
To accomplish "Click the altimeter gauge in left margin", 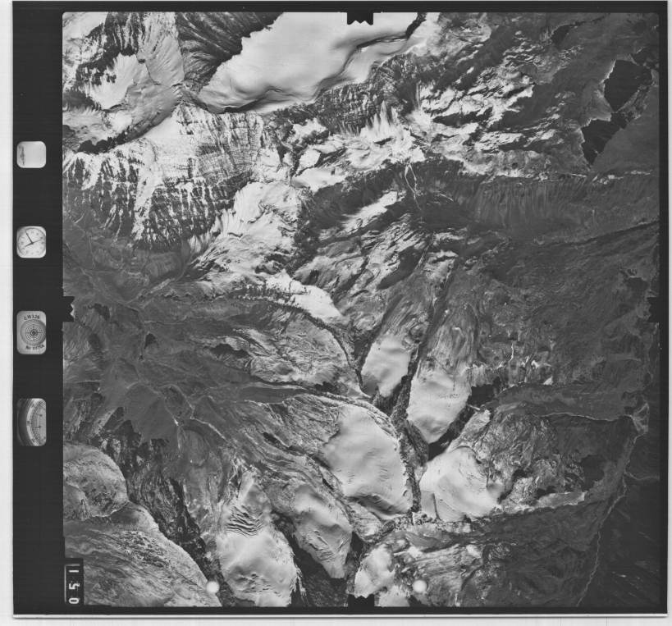I will [32, 422].
